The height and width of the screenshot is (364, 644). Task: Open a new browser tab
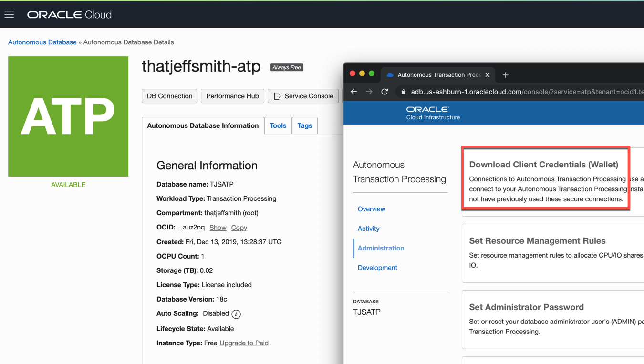(506, 75)
